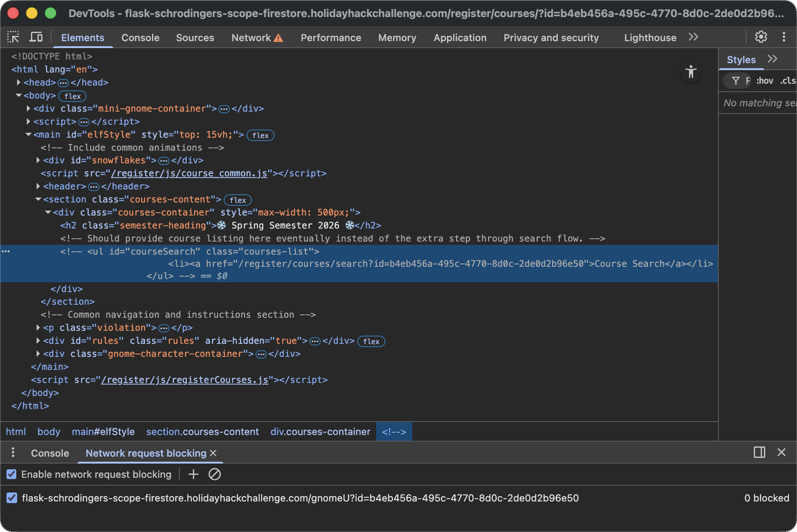Viewport: 797px width, 532px height.
Task: Switch to the Network tab
Action: tap(251, 37)
